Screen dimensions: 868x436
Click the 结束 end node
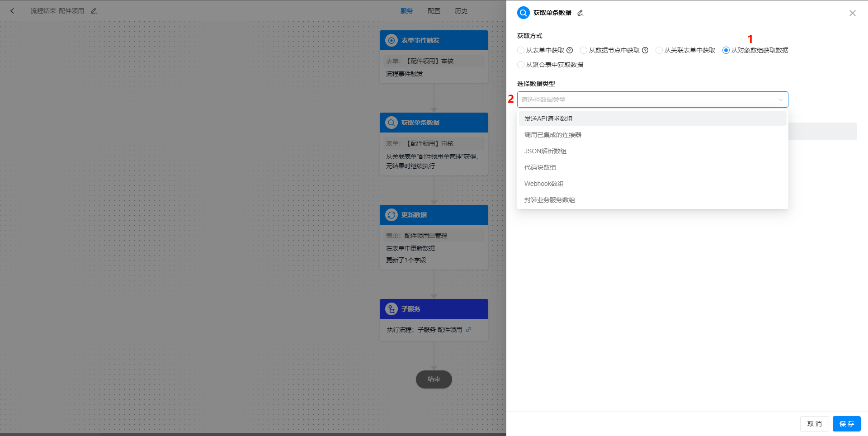click(x=434, y=379)
